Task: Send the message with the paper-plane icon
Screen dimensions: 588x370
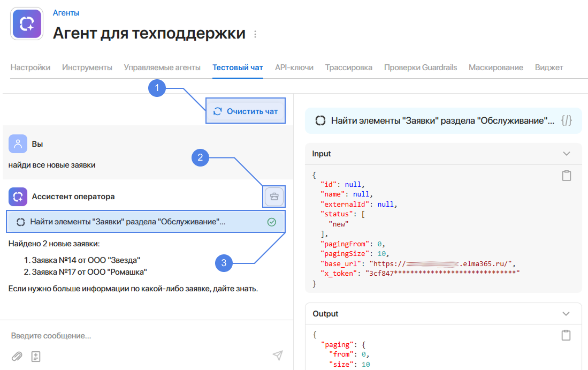Action: click(x=278, y=355)
